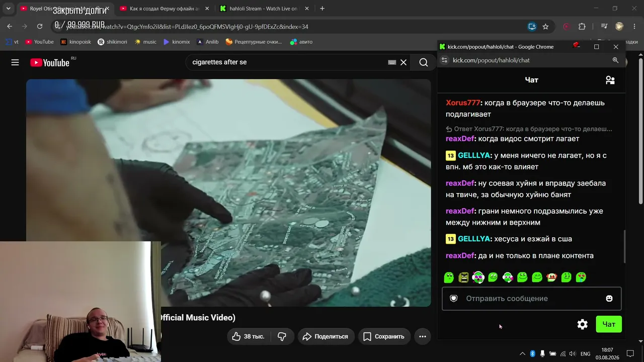Viewport: 644px width, 362px height.
Task: Insert the headphones green emote
Action: [x=478, y=277]
